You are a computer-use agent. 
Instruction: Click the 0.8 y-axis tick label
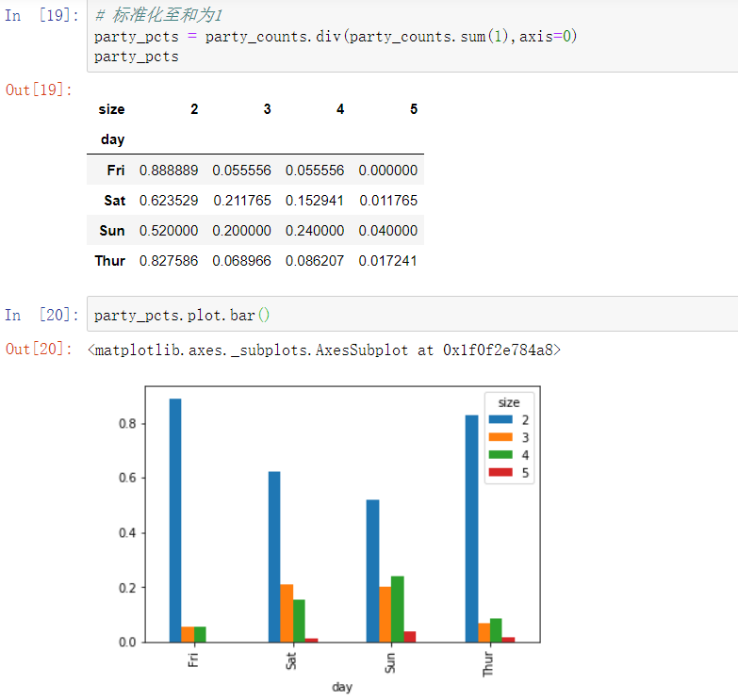(127, 424)
